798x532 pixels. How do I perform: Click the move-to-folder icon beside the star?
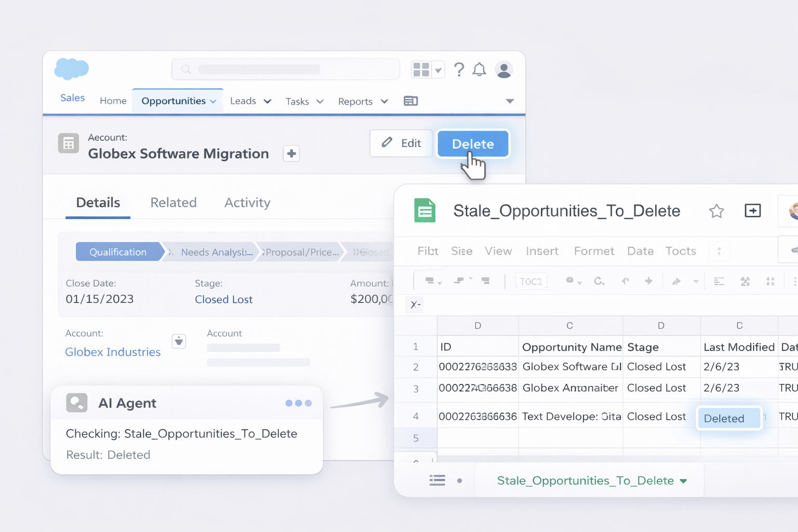pos(753,210)
